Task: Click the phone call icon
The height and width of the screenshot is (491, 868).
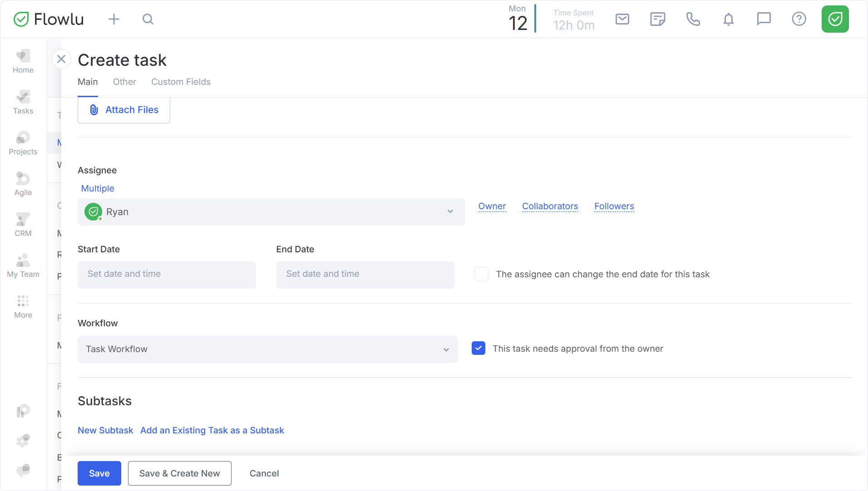Action: tap(693, 19)
